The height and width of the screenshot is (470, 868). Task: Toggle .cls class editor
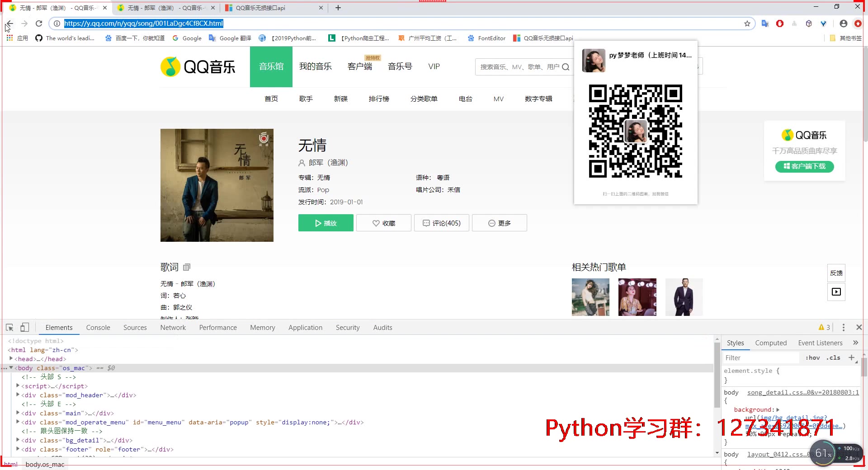(x=833, y=357)
